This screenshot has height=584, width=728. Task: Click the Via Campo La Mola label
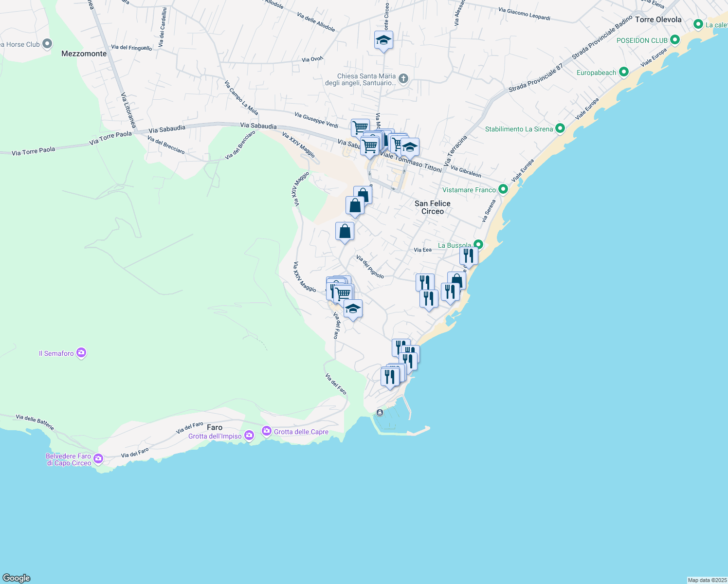pyautogui.click(x=241, y=98)
